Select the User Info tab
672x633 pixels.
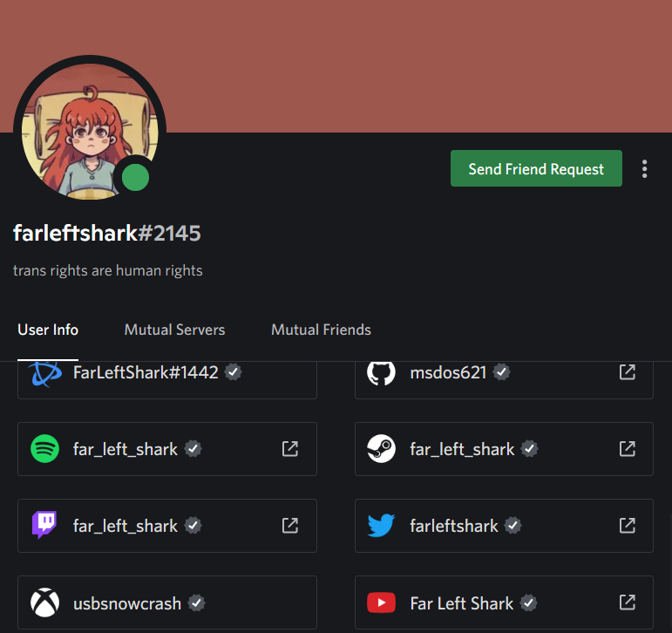pos(48,330)
